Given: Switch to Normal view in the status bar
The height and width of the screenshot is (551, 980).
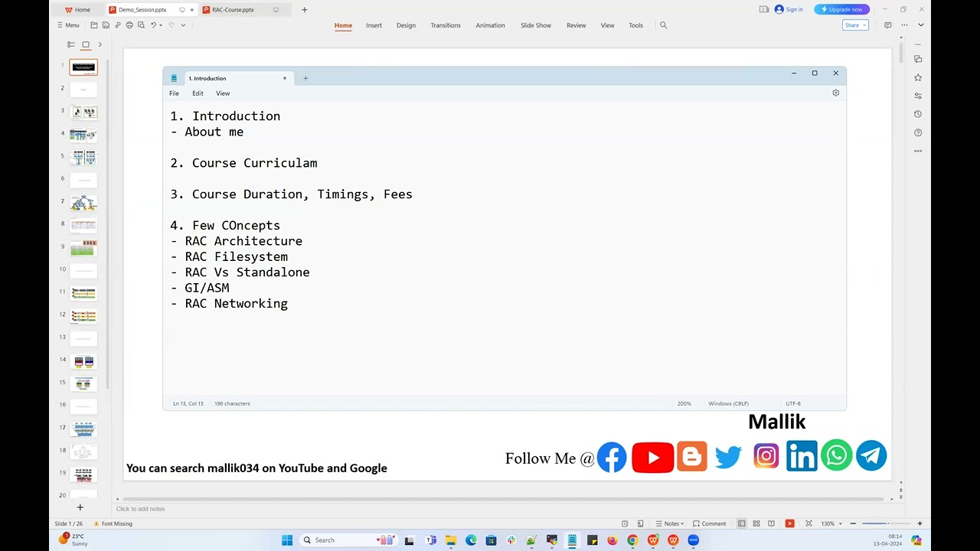Looking at the screenshot, I should pyautogui.click(x=741, y=523).
